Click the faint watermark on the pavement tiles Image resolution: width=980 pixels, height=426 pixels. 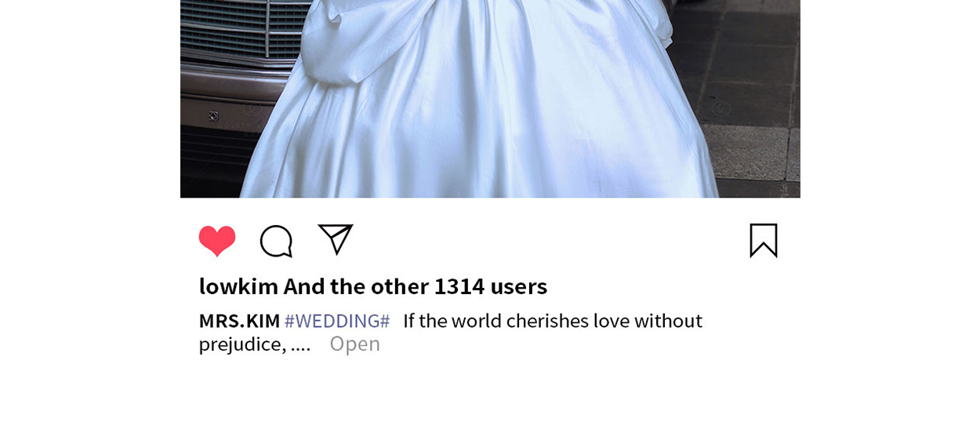(x=722, y=108)
